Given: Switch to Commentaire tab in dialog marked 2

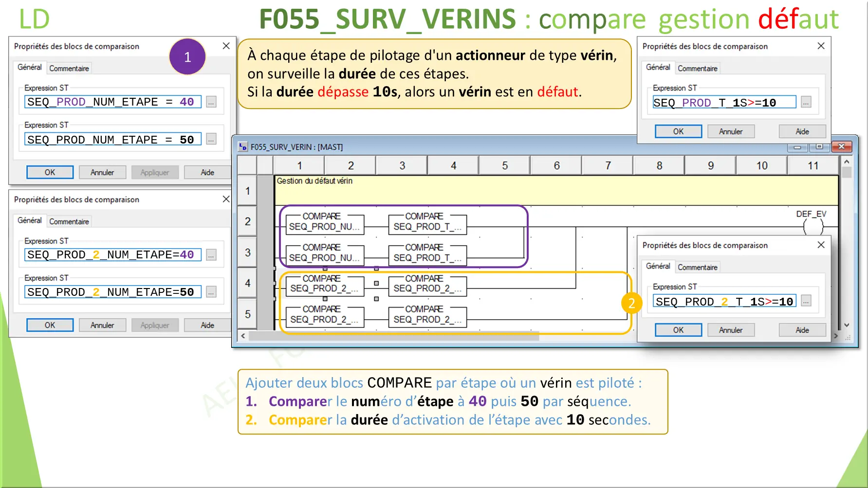Looking at the screenshot, I should (698, 267).
